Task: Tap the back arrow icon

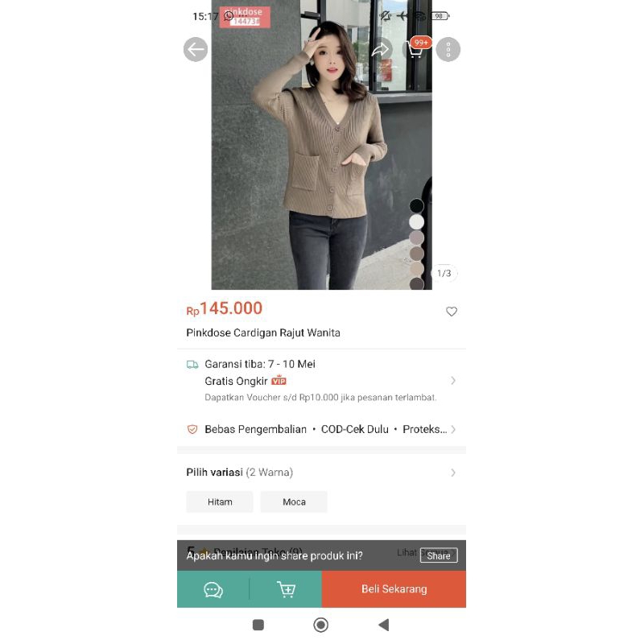Action: [x=196, y=50]
